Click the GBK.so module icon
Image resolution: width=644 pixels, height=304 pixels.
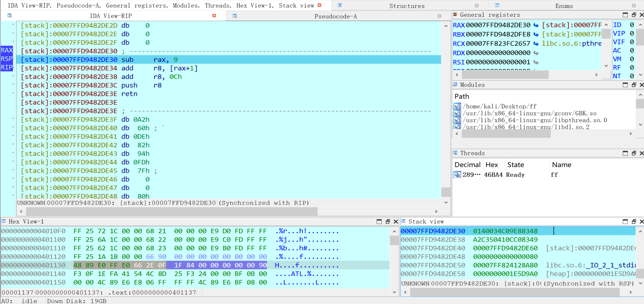[457, 113]
